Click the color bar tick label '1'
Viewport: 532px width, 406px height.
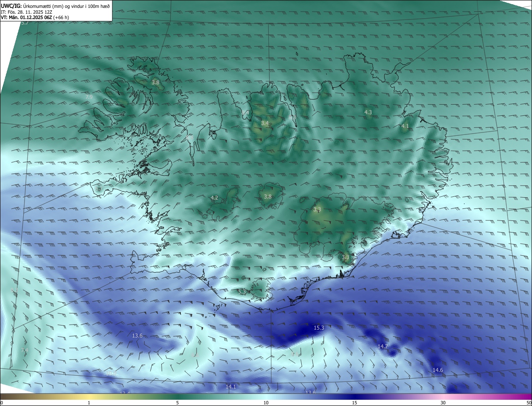coord(89,403)
